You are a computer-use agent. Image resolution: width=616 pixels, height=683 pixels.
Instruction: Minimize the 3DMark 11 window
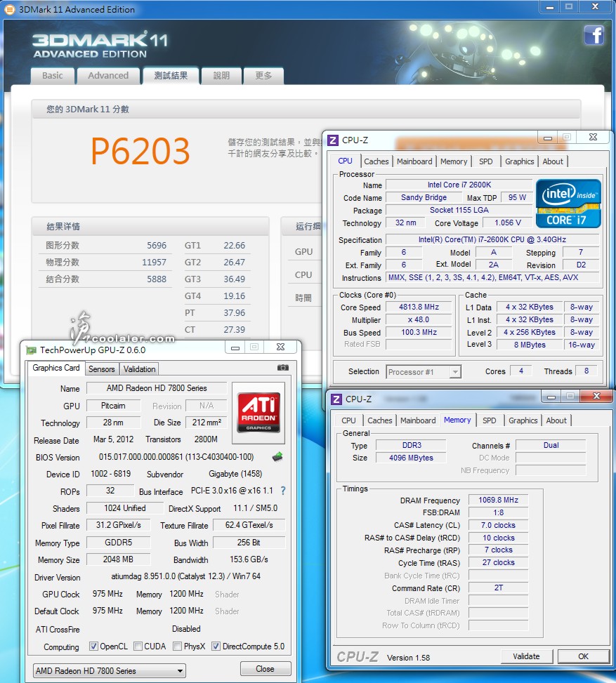[550, 6]
